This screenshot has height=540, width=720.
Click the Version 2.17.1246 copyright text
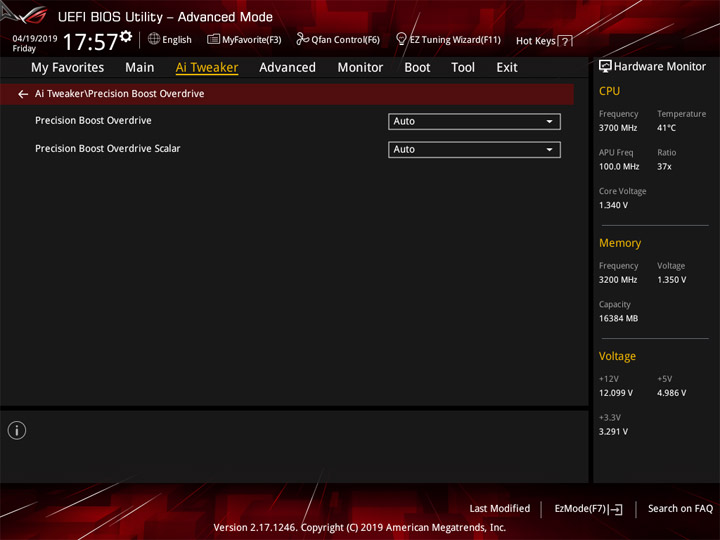coord(360,527)
